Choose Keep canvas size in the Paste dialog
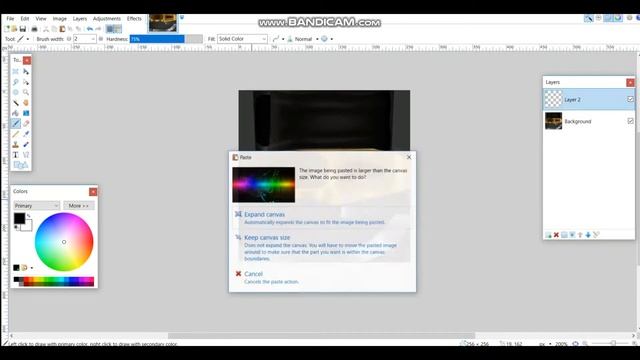 (x=322, y=247)
